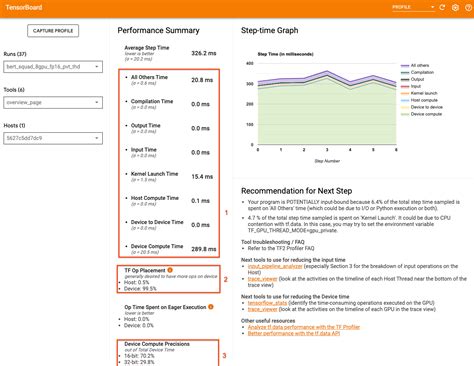Viewport: 474px width, 366px height.
Task: Click Performance Summary heading
Action: click(x=158, y=30)
